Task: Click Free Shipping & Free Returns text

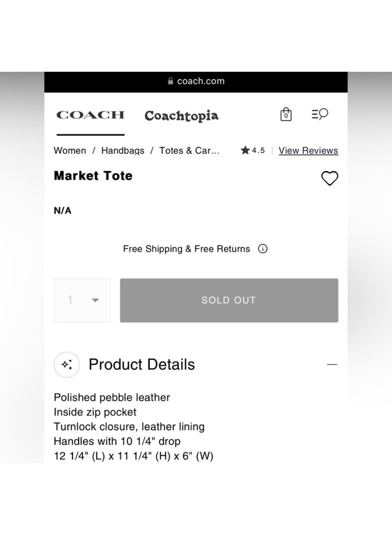Action: point(186,249)
